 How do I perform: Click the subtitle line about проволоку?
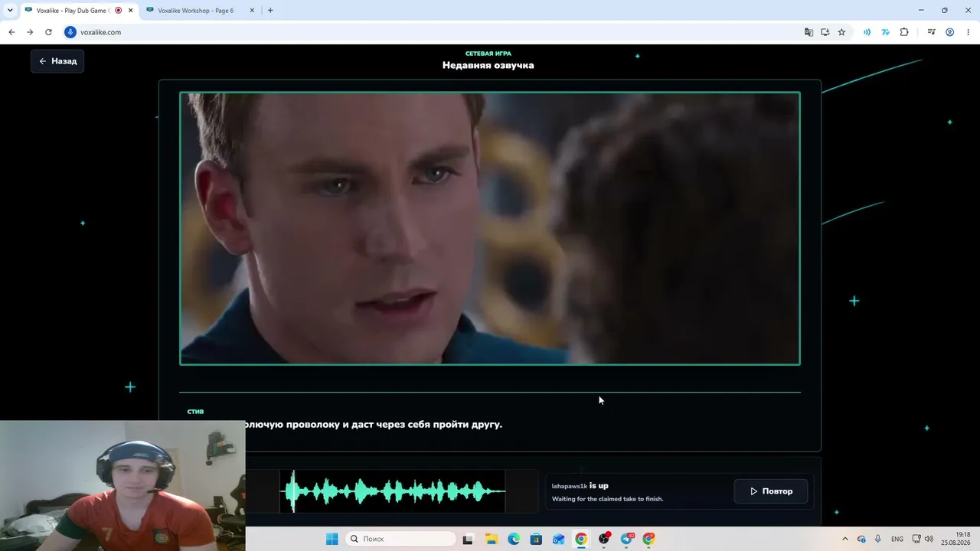374,424
